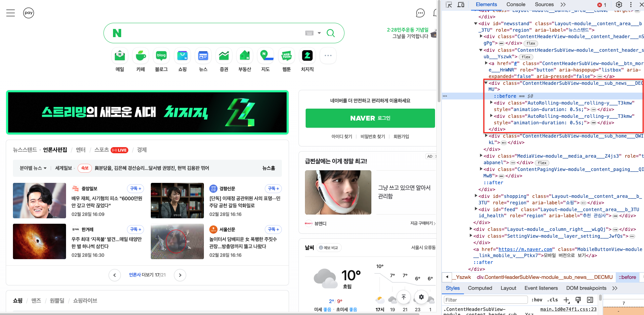Open the 분야별 뉴스 dropdown
The image size is (644, 315).
[33, 168]
